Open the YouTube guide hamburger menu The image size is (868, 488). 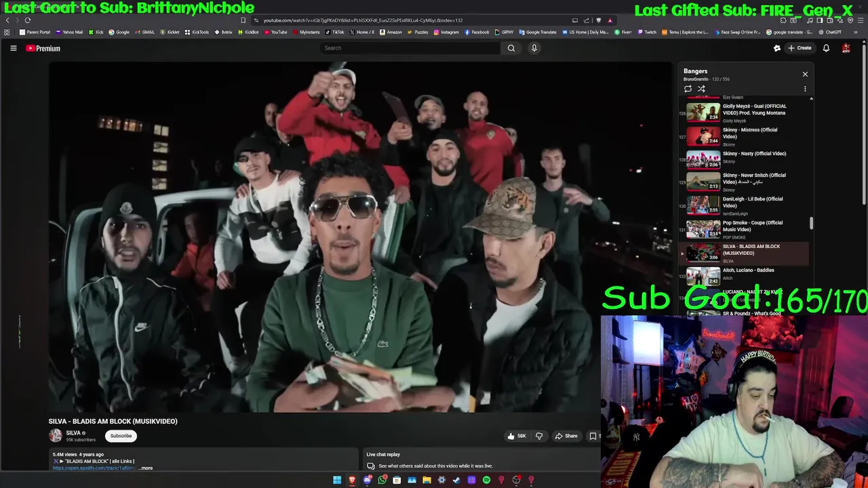[13, 48]
